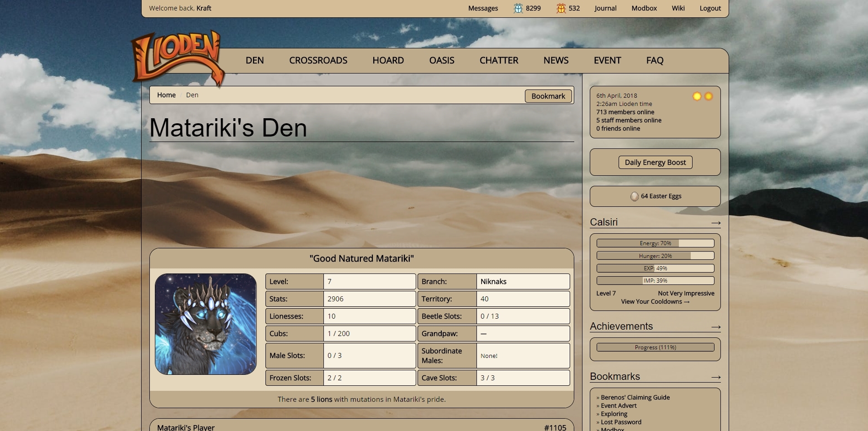Switch to the CROSSROADS tab
This screenshot has width=868, height=431.
point(318,60)
